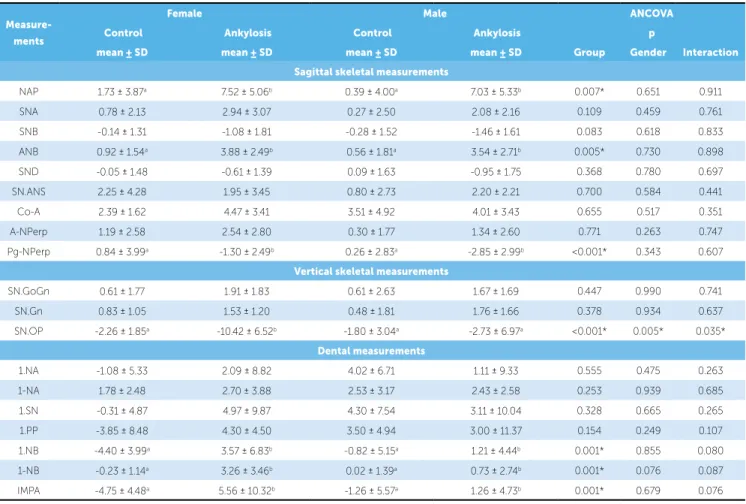Image resolution: width=746 pixels, height=504 pixels.
Task: Select SND male control value 0.09 ± 1.63
Action: point(371,171)
